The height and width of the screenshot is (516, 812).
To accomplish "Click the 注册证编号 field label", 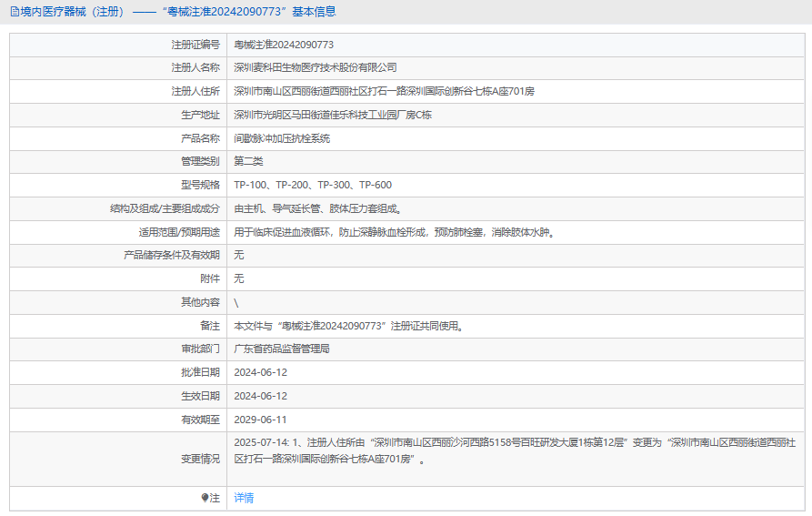I will (x=195, y=46).
